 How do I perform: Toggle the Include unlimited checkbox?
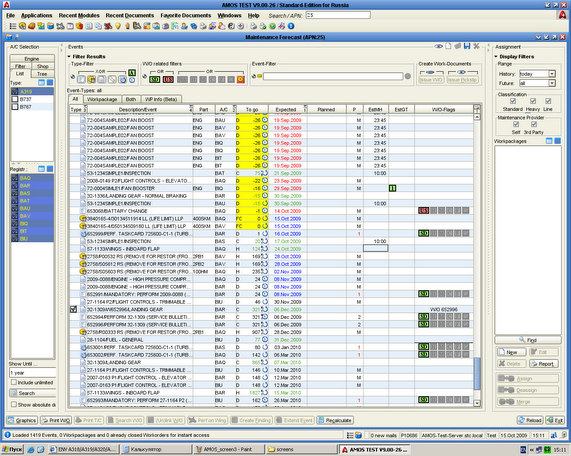pyautogui.click(x=14, y=382)
